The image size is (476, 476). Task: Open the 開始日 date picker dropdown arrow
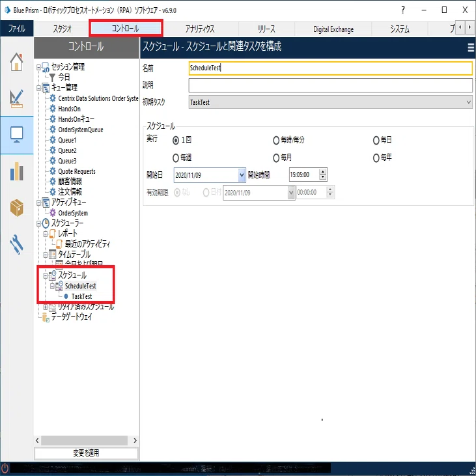click(x=242, y=175)
